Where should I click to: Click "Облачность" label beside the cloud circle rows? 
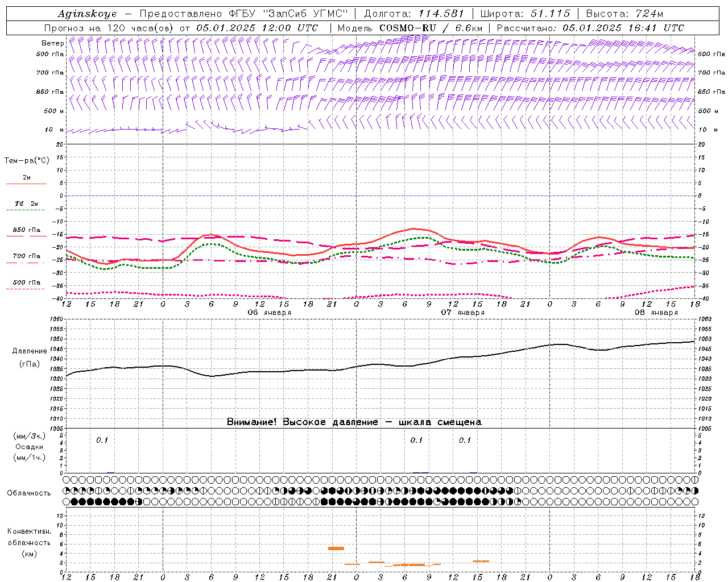tap(29, 493)
